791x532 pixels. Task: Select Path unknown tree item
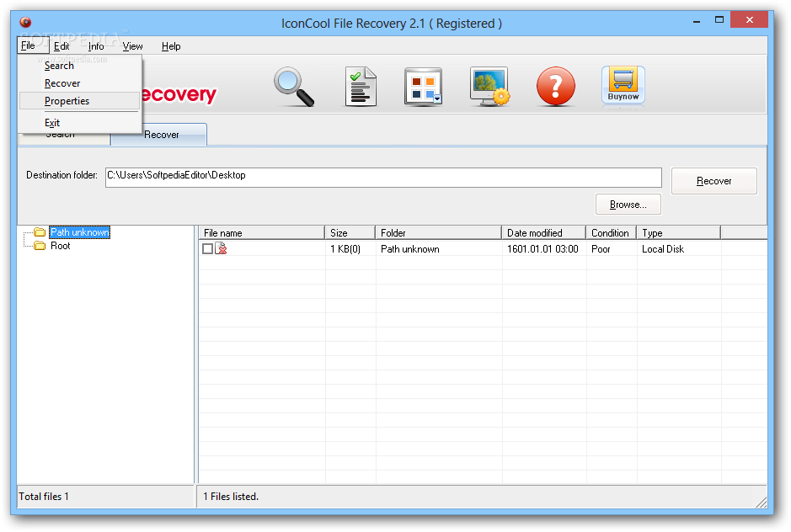[80, 232]
